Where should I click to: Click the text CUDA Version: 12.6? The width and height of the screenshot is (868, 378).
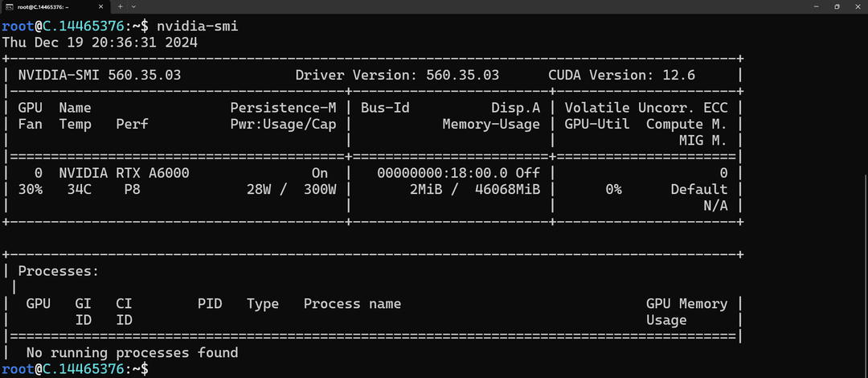[x=621, y=75]
